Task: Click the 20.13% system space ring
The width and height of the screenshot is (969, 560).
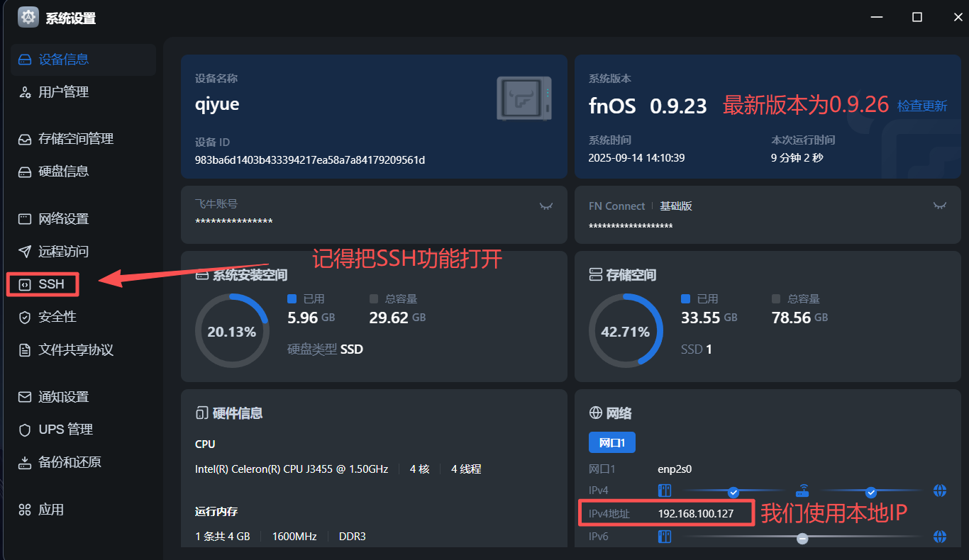Action: point(232,331)
